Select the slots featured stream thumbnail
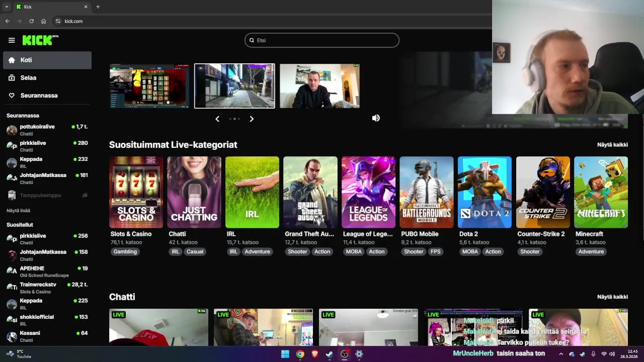The height and width of the screenshot is (362, 644). [149, 86]
